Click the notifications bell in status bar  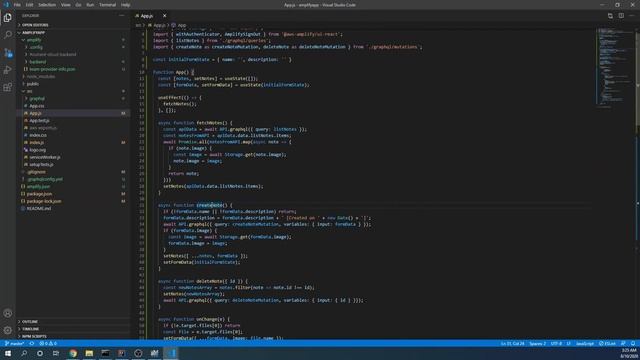tap(633, 344)
